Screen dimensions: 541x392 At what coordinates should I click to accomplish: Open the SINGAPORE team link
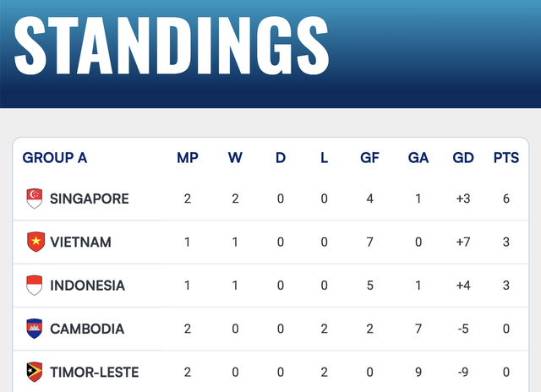[90, 199]
